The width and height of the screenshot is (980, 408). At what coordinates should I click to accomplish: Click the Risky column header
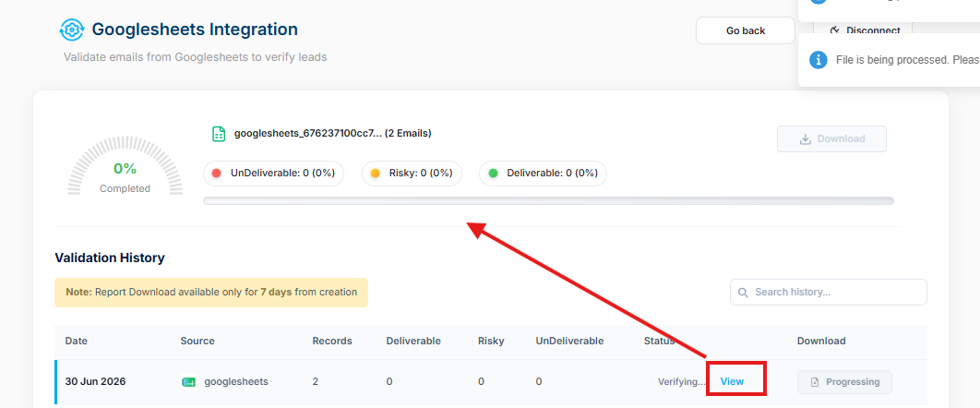[491, 342]
